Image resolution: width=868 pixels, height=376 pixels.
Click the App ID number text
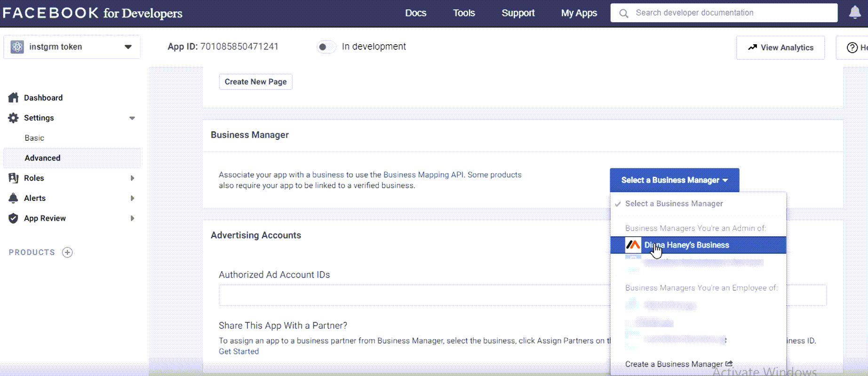coord(239,47)
